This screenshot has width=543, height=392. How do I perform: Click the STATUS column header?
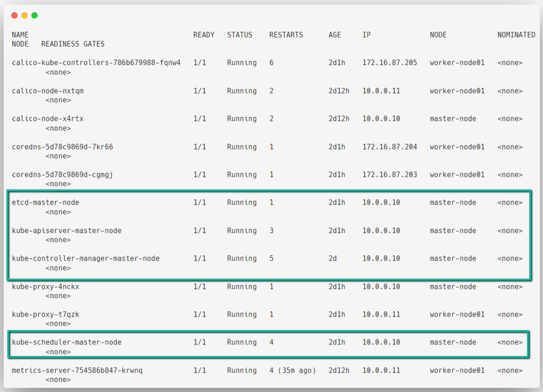240,34
